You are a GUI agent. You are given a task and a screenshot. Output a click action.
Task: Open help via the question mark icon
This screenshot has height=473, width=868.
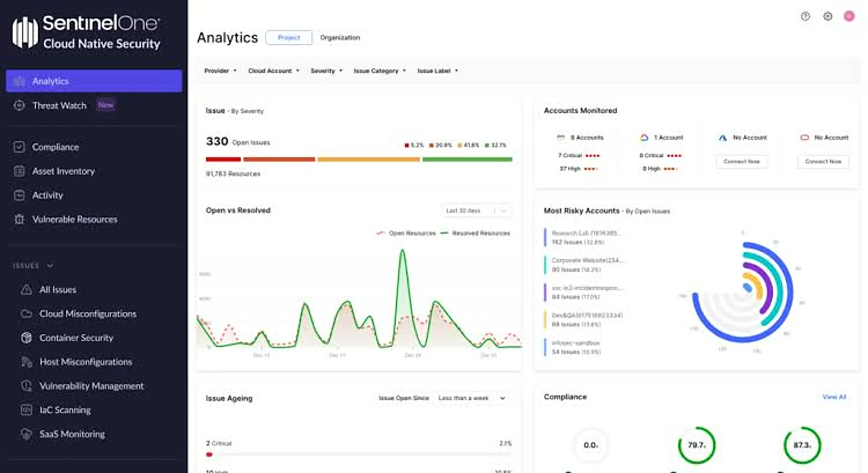click(x=806, y=16)
